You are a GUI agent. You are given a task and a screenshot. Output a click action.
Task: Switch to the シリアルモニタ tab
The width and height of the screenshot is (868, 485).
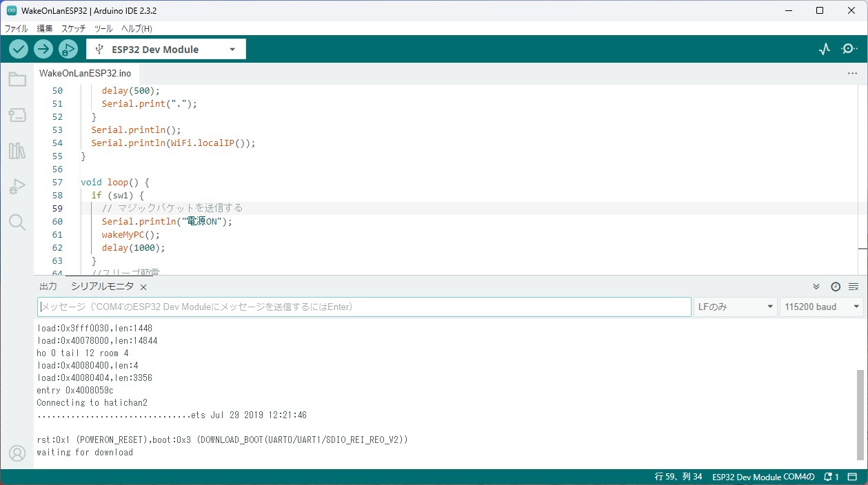[x=102, y=287]
